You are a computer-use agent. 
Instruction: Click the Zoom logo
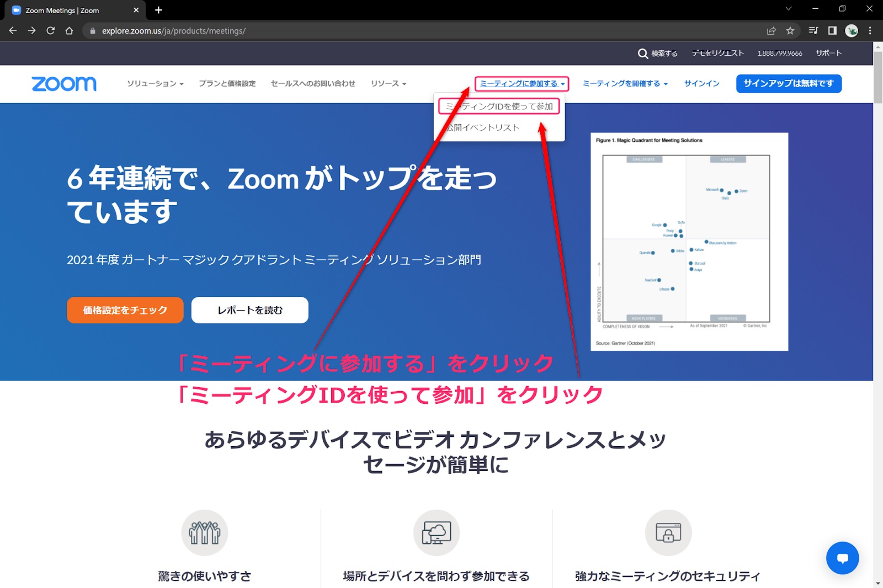[64, 84]
